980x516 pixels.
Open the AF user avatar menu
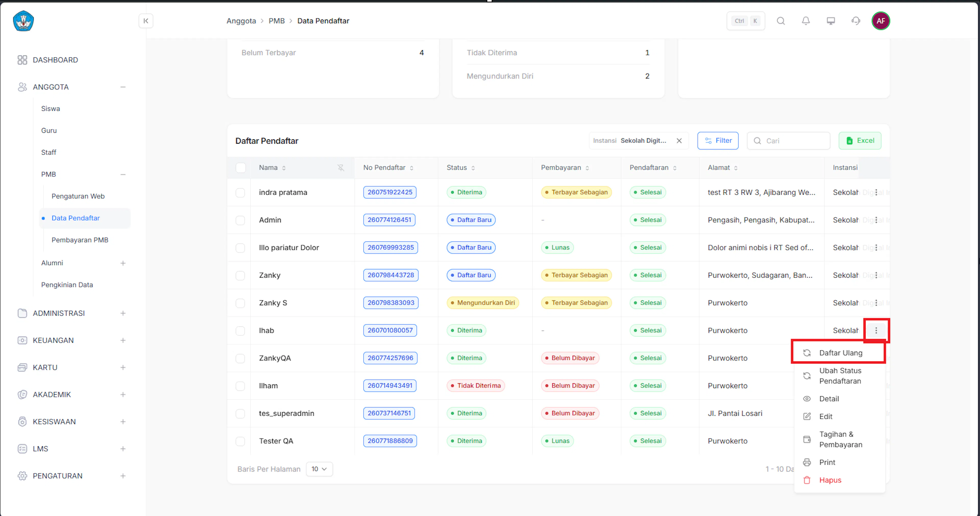point(881,21)
